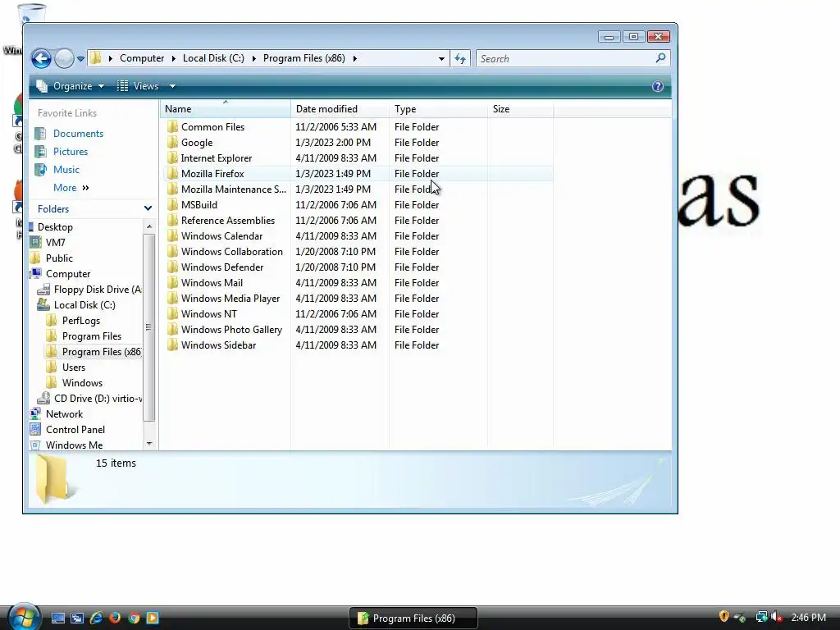Refresh the folder with the refresh icon

pos(460,58)
